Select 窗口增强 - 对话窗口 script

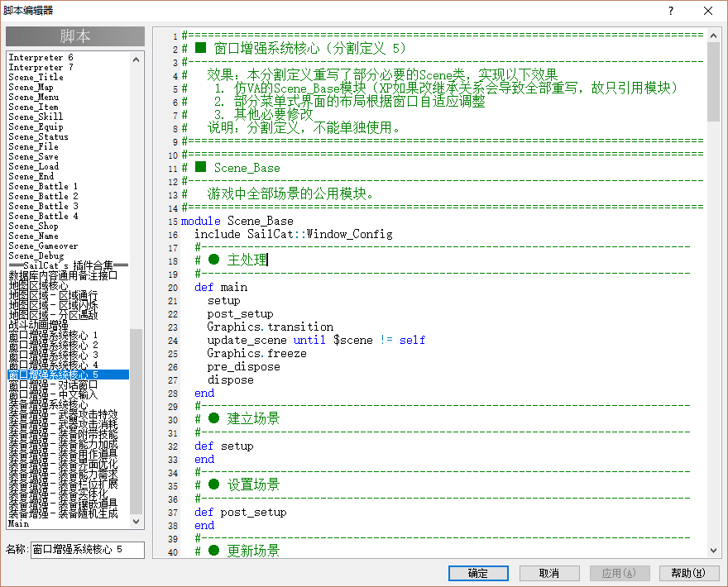pos(54,384)
